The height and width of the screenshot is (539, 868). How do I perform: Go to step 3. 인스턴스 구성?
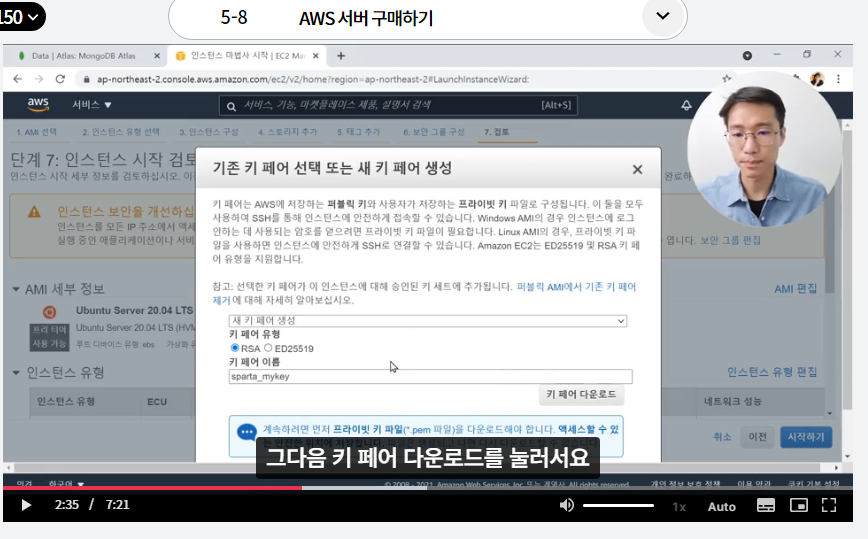(x=209, y=132)
